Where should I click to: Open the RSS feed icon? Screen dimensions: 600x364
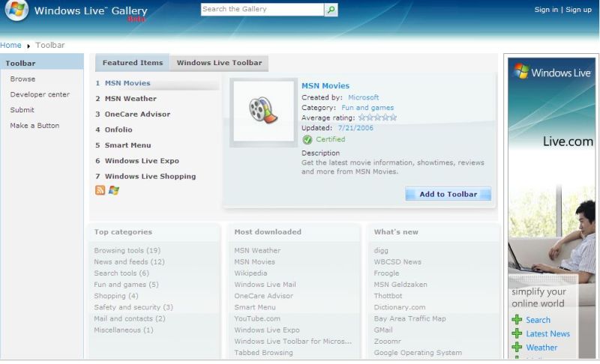tap(100, 189)
